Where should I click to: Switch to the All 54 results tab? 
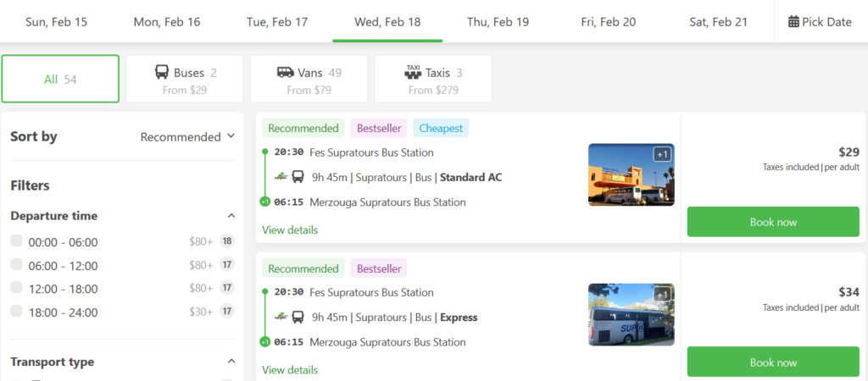point(60,79)
